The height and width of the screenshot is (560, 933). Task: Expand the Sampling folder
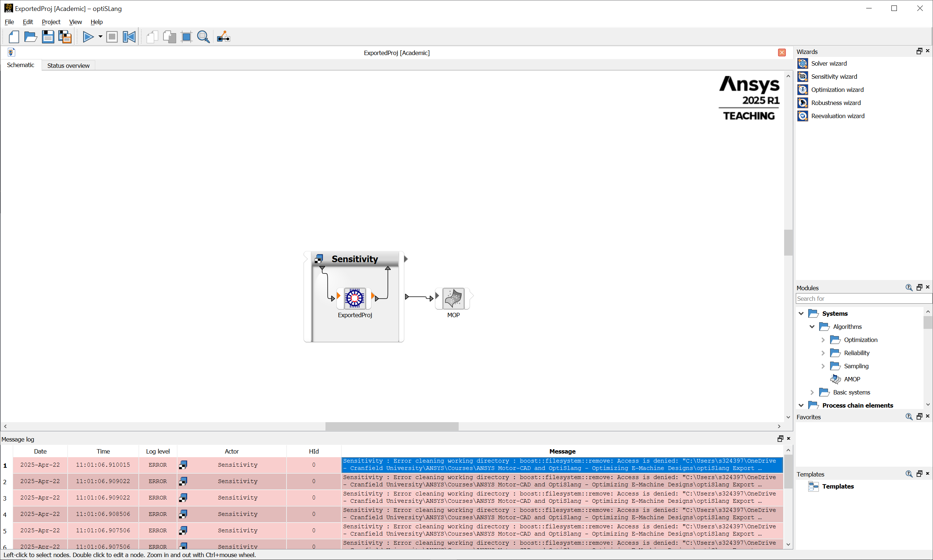[x=823, y=366]
